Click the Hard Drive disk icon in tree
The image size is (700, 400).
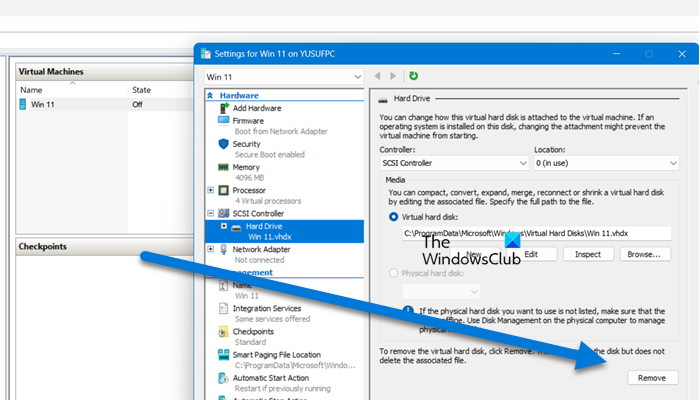(x=237, y=227)
